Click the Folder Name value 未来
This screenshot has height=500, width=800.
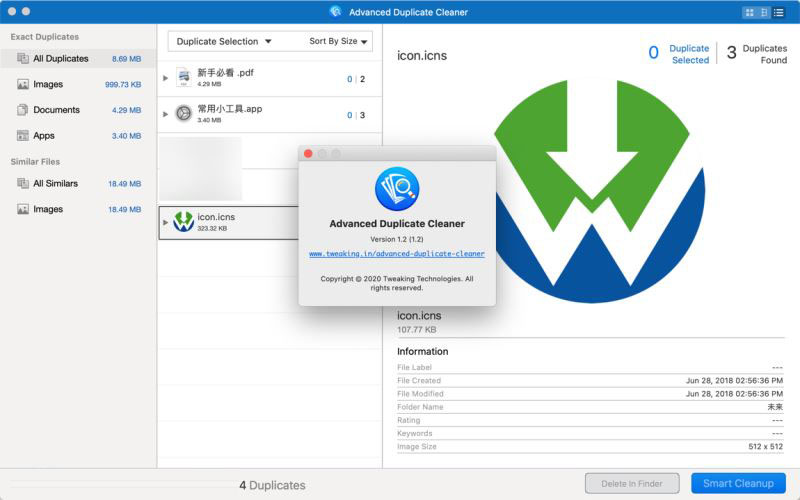(x=775, y=407)
